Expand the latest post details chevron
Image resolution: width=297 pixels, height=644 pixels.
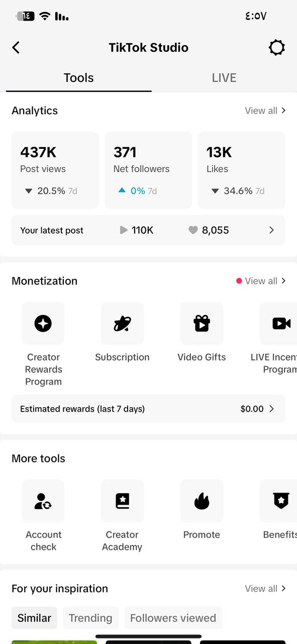click(271, 230)
